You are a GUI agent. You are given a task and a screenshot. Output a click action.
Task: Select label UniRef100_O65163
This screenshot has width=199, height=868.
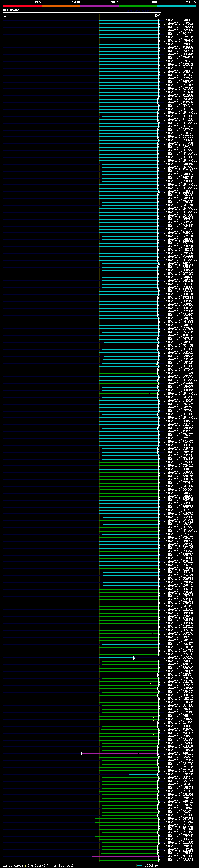click(x=178, y=658)
